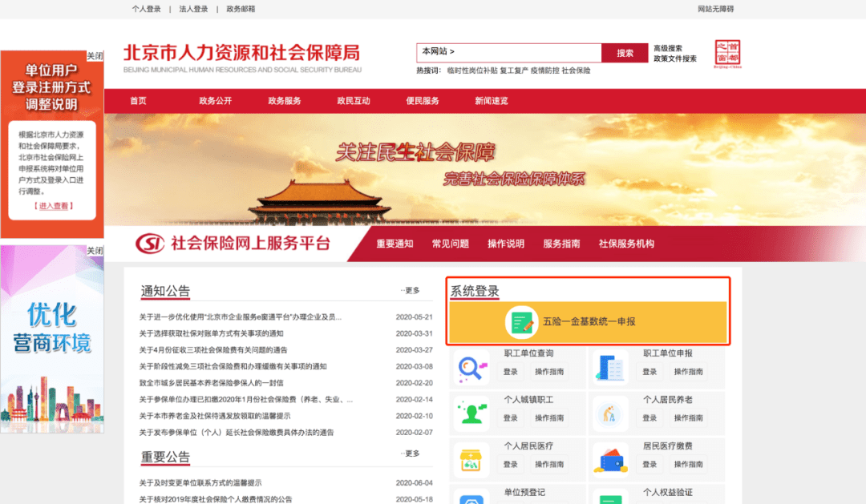The width and height of the screenshot is (866, 504).
Task: Open the 政务服务 navigation menu
Action: [285, 101]
